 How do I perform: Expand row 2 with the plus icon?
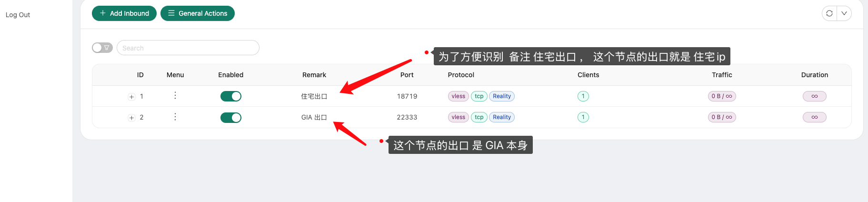pos(132,118)
